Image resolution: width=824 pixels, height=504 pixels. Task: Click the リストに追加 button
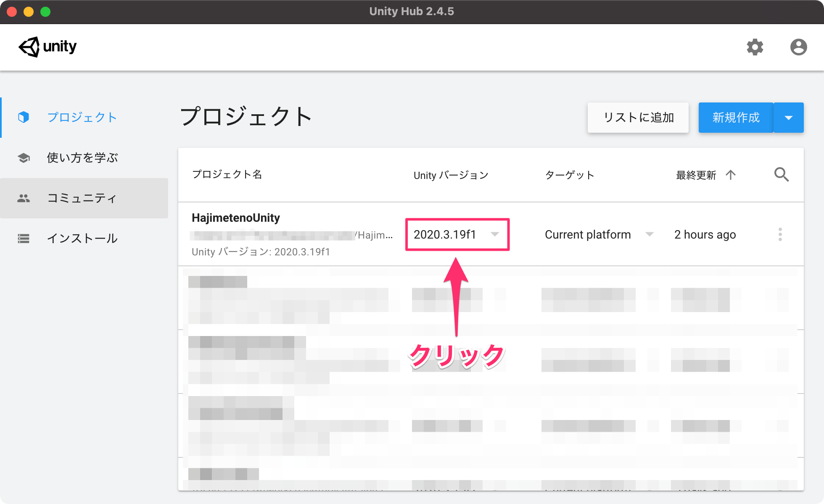point(638,118)
